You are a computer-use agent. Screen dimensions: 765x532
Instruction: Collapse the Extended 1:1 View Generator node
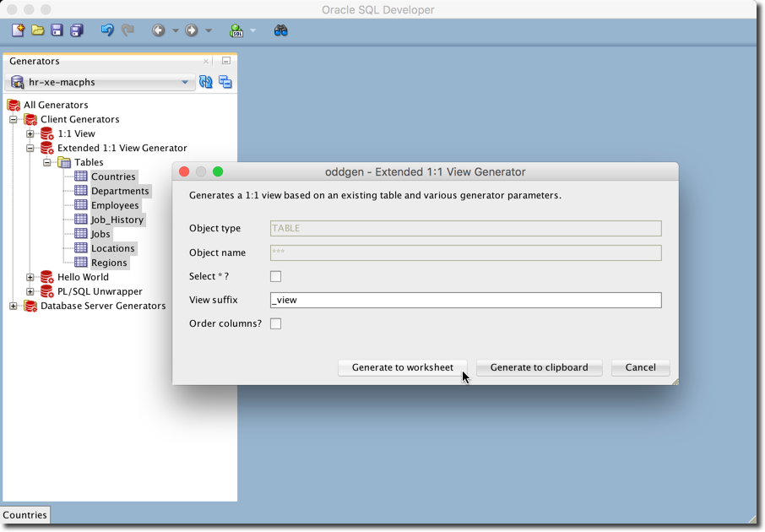30,148
